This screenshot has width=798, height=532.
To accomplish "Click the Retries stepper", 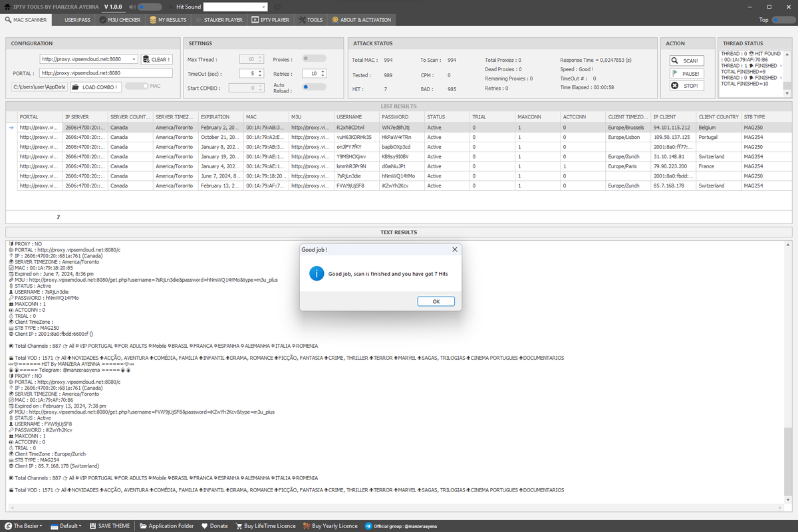I will click(314, 73).
